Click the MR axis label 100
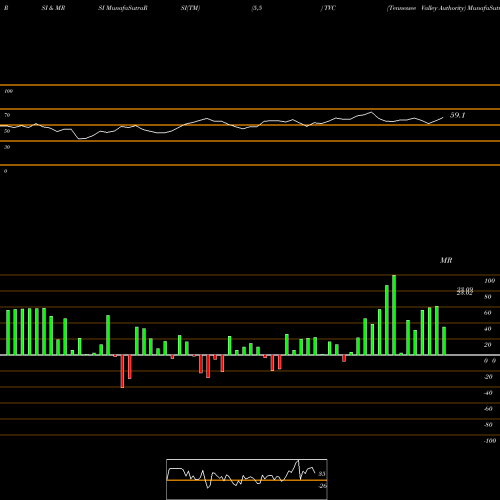This screenshot has height=500, width=500. click(489, 281)
